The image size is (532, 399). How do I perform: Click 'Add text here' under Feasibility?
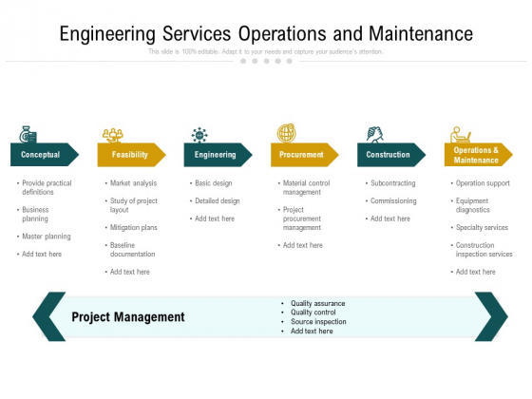coord(129,272)
